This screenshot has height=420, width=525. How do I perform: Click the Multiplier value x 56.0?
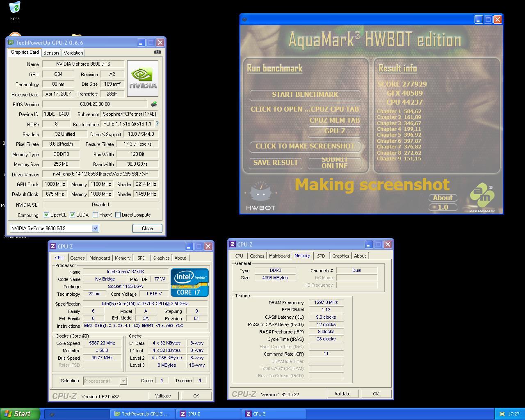(102, 350)
